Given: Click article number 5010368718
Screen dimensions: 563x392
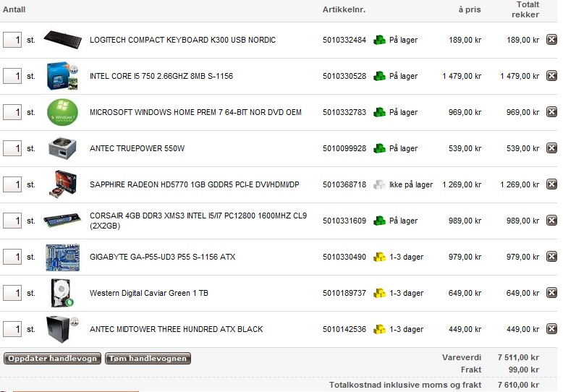Looking at the screenshot, I should pyautogui.click(x=344, y=184).
